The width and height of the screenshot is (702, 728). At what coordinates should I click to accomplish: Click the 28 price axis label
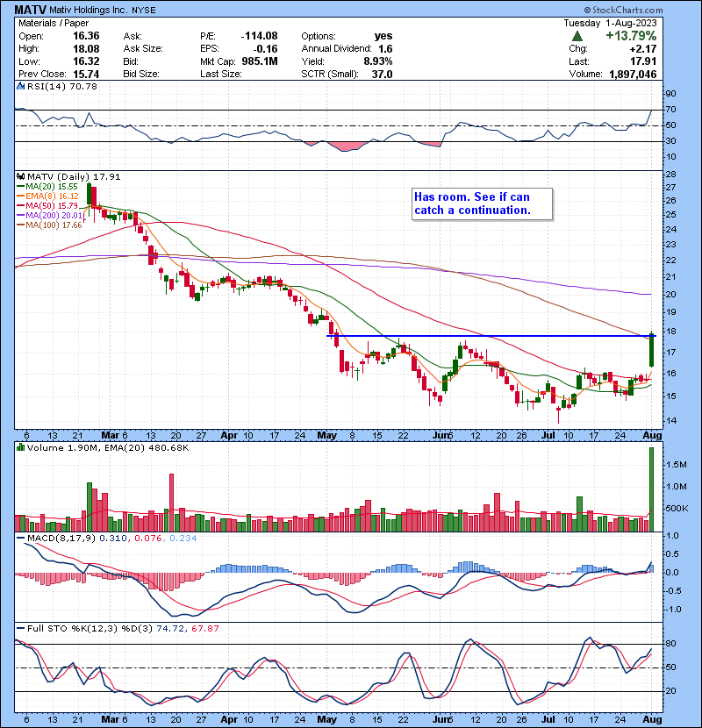(670, 175)
